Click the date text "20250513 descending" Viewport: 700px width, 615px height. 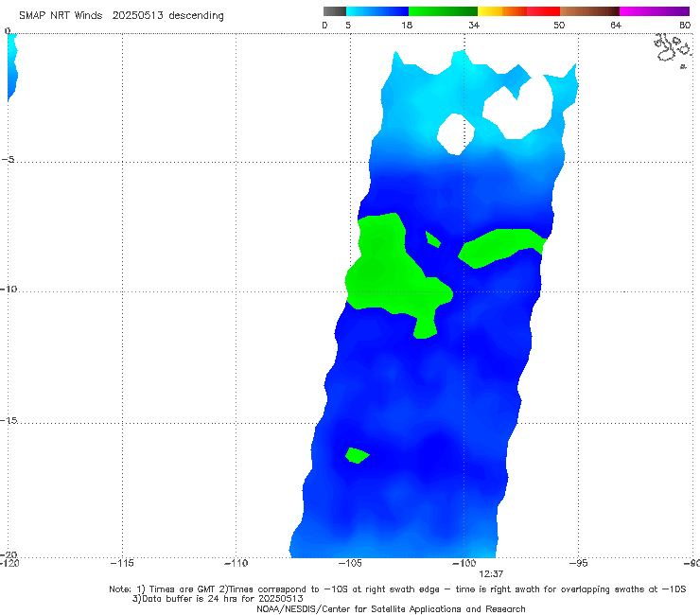point(167,16)
